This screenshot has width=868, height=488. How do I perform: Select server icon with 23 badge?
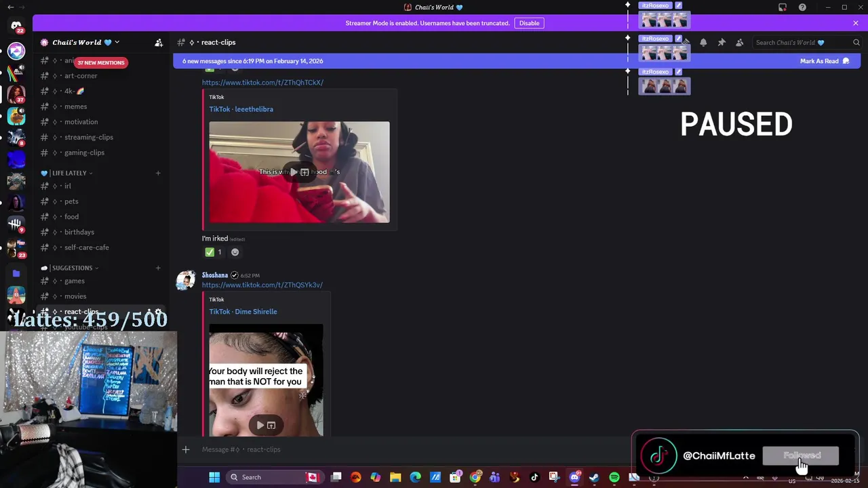coord(16,248)
